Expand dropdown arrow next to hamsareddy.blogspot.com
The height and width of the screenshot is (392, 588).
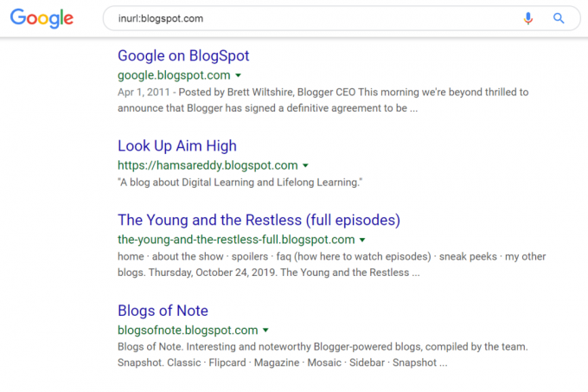pos(305,165)
